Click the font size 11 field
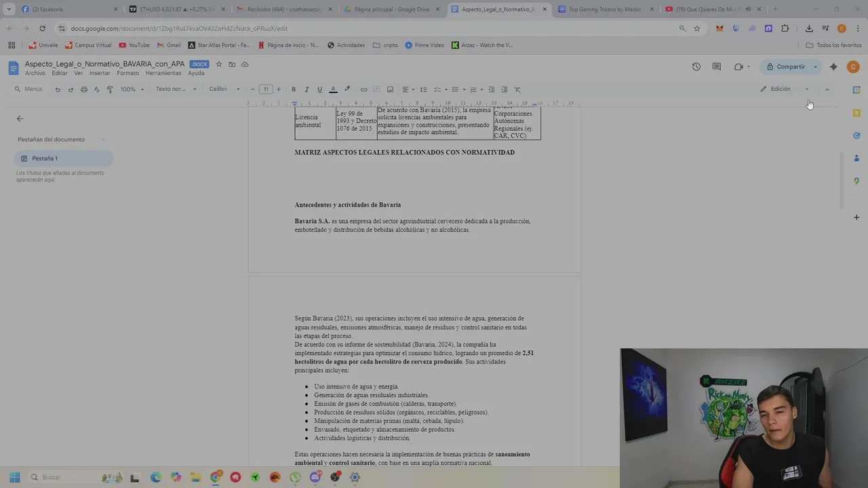The image size is (868, 488). pyautogui.click(x=266, y=89)
